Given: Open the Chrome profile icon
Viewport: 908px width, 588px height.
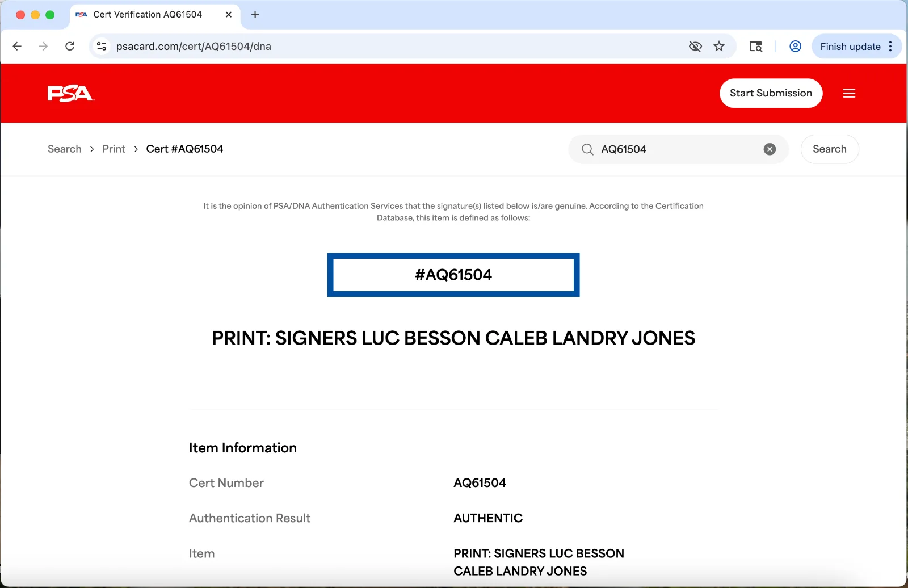Looking at the screenshot, I should pos(796,47).
